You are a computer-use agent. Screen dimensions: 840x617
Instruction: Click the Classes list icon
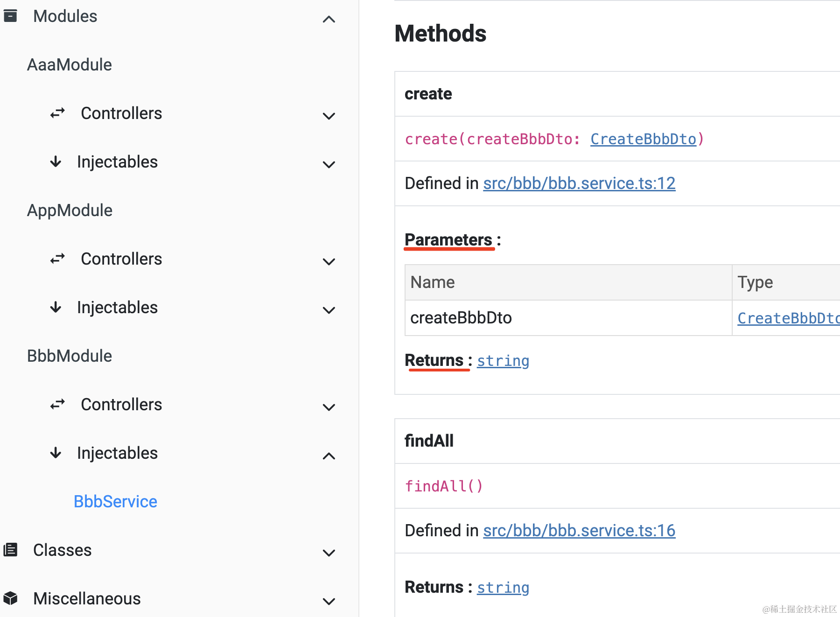tap(10, 550)
